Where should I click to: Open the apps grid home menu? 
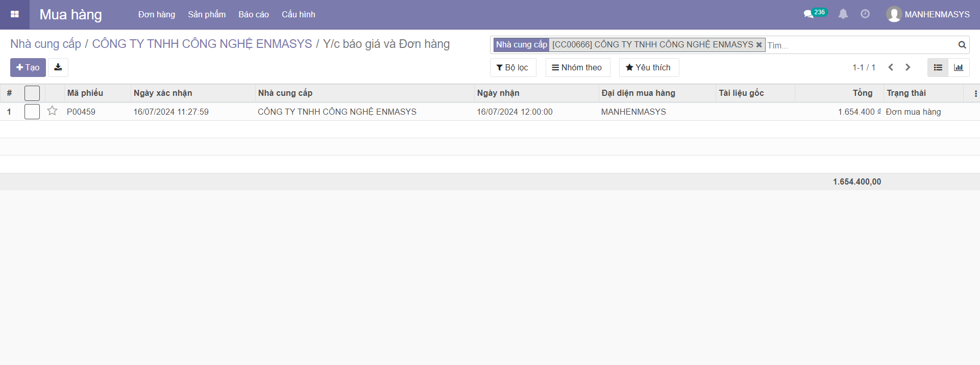[x=14, y=14]
